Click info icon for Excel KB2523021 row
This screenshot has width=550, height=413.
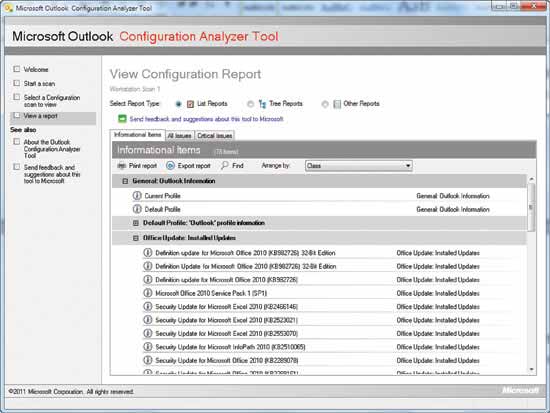[148, 320]
